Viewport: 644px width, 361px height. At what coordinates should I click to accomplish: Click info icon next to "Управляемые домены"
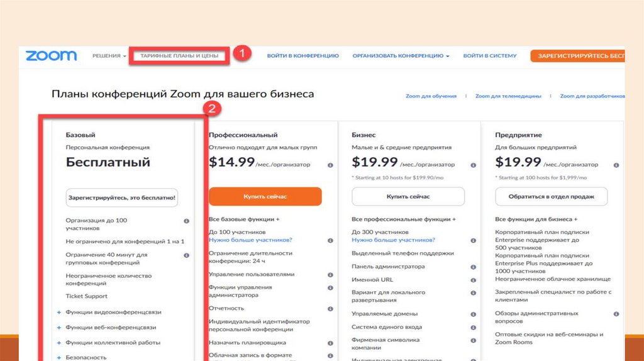[474, 313]
